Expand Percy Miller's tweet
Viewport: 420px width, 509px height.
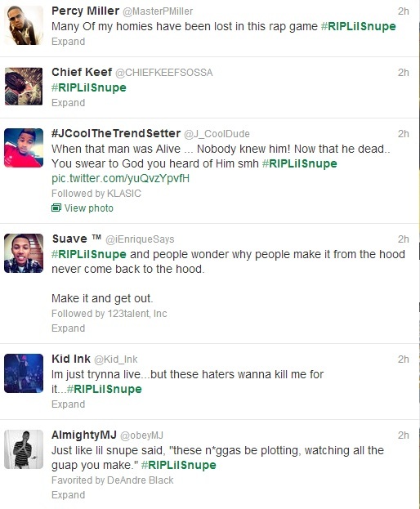(x=68, y=42)
